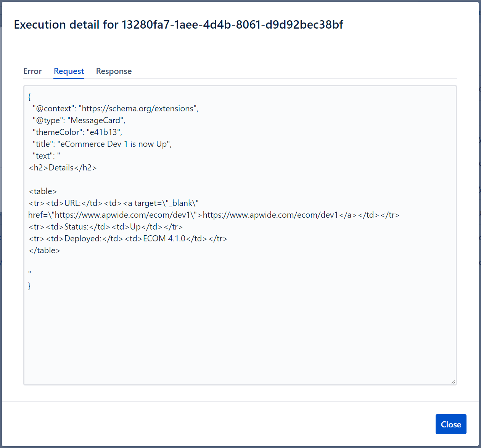Viewport: 481px width, 448px height.
Task: Select the Request tab
Action: coord(69,71)
